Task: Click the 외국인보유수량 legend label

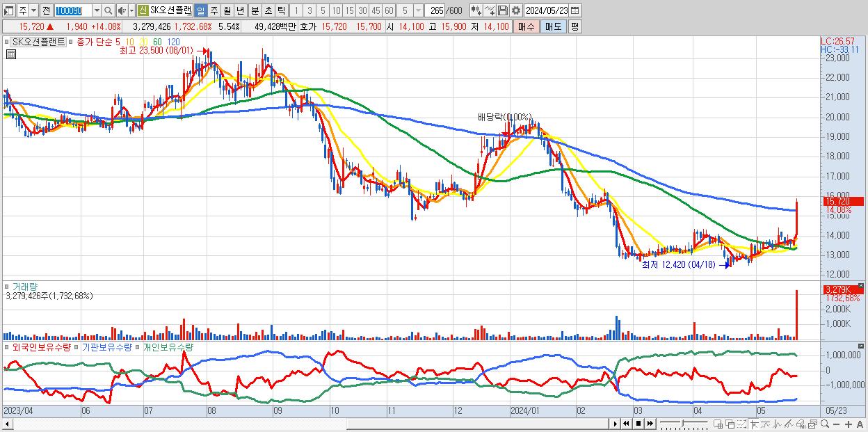Action: click(x=41, y=346)
